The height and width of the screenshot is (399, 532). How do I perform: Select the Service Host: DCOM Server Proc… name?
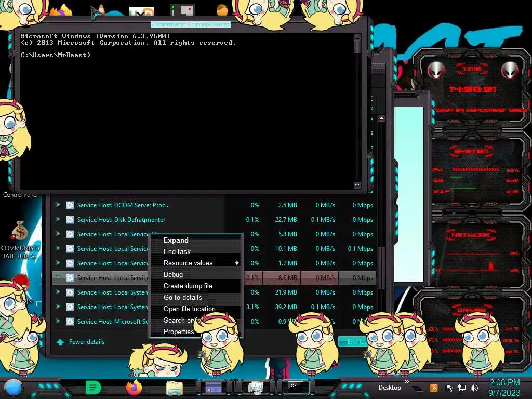pyautogui.click(x=124, y=205)
